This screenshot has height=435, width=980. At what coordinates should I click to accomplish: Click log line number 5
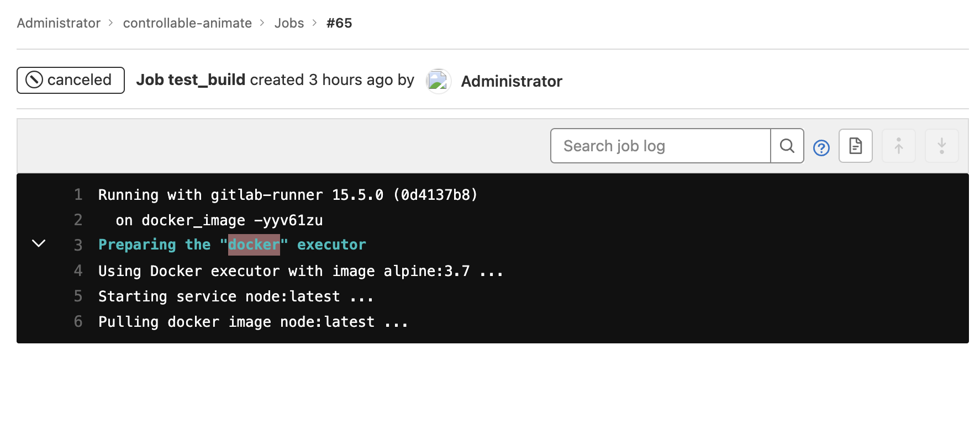pyautogui.click(x=78, y=296)
